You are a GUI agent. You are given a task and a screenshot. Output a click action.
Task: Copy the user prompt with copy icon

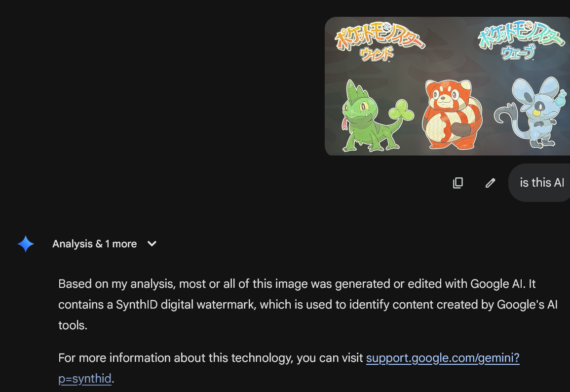coord(457,183)
